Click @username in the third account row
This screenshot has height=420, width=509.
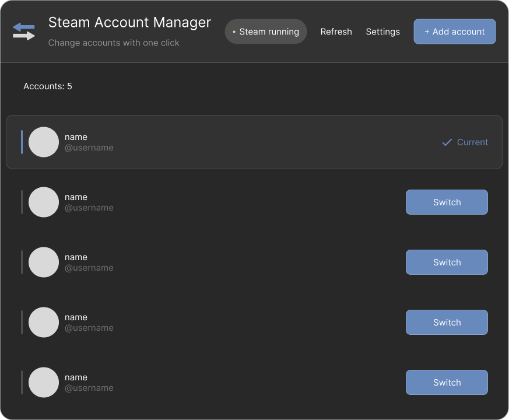coord(89,268)
